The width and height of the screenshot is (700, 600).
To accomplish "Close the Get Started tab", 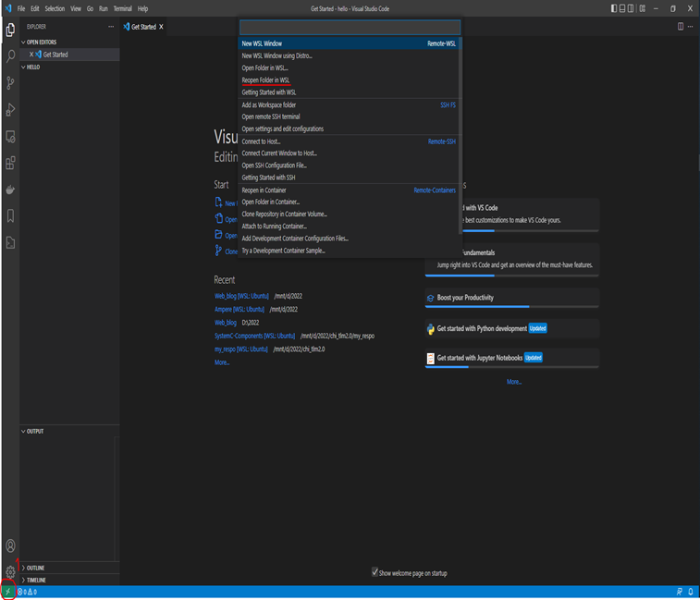I will point(161,27).
